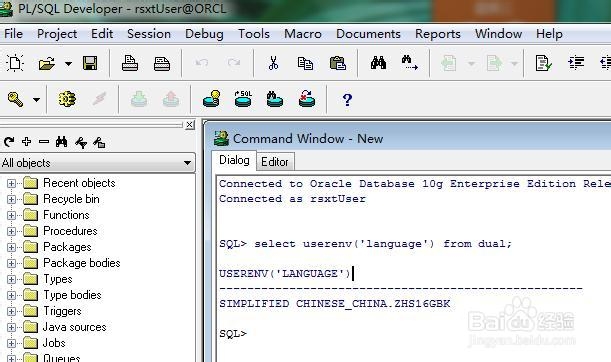Expand the Functions folder
This screenshot has width=611, height=362.
click(11, 215)
